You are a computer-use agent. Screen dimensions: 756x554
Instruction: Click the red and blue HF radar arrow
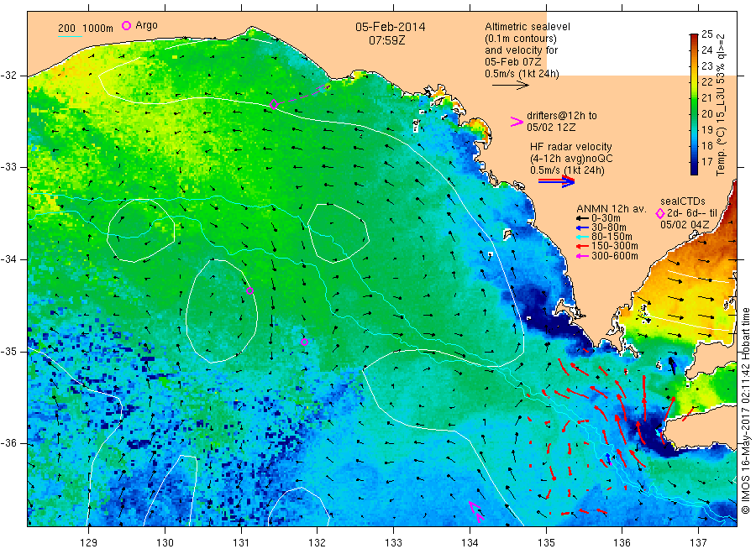tap(557, 181)
